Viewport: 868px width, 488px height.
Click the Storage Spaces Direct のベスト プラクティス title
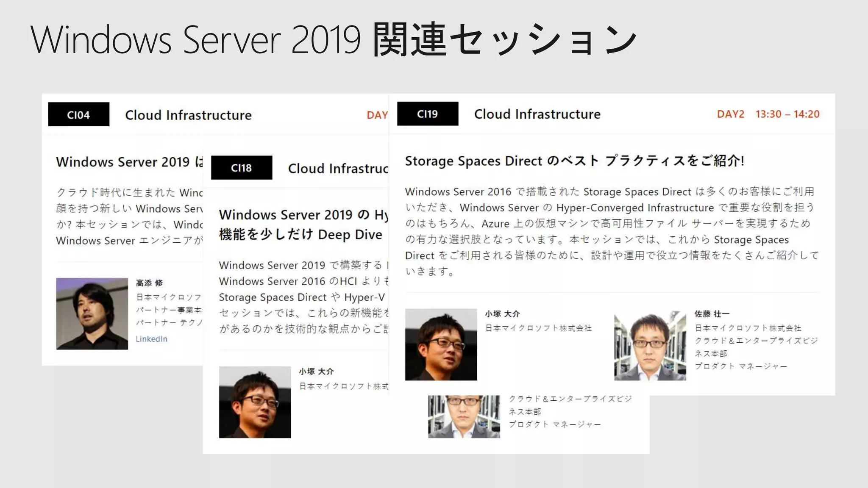pyautogui.click(x=574, y=161)
